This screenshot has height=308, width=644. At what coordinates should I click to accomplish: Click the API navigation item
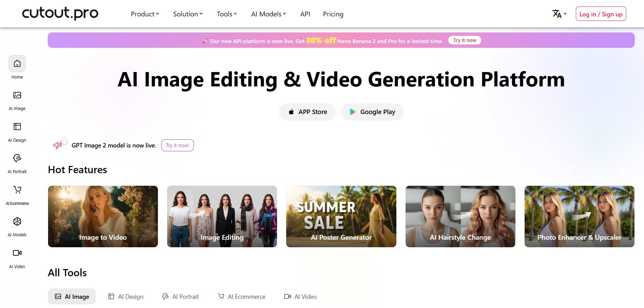tap(305, 14)
